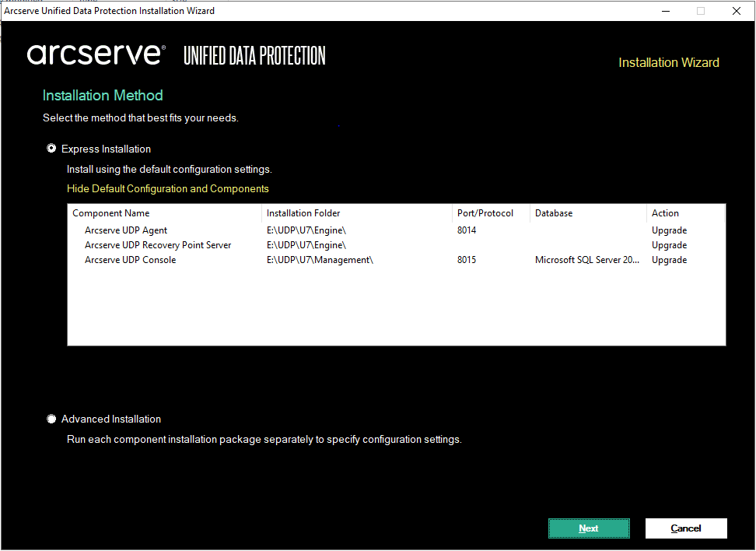This screenshot has width=756, height=551.
Task: Select the Arcserve UDP Agent row
Action: coord(397,230)
